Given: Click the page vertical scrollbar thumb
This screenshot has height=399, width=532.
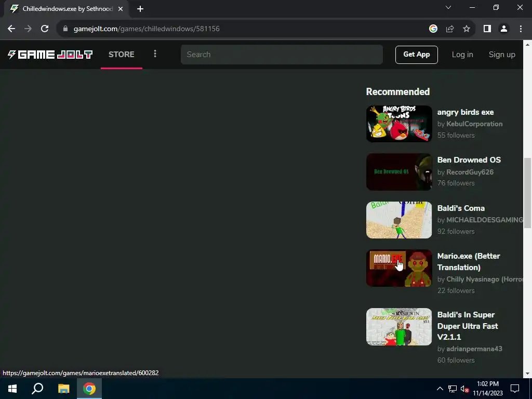Looking at the screenshot, I should [x=528, y=193].
